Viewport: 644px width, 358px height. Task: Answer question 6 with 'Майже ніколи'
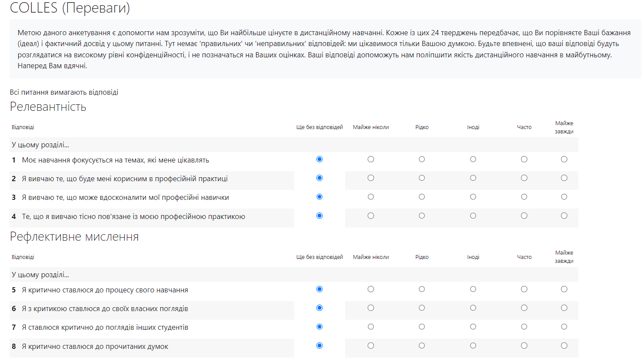click(371, 308)
